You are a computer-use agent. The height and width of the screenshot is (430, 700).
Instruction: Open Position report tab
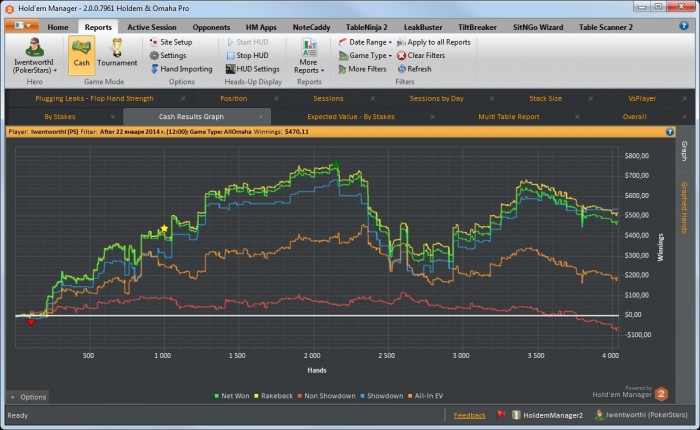click(233, 98)
